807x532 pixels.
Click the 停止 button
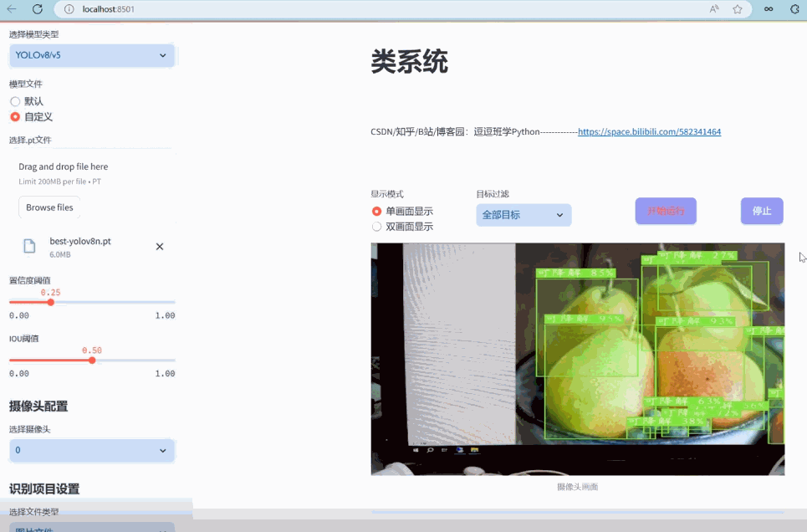coord(762,211)
